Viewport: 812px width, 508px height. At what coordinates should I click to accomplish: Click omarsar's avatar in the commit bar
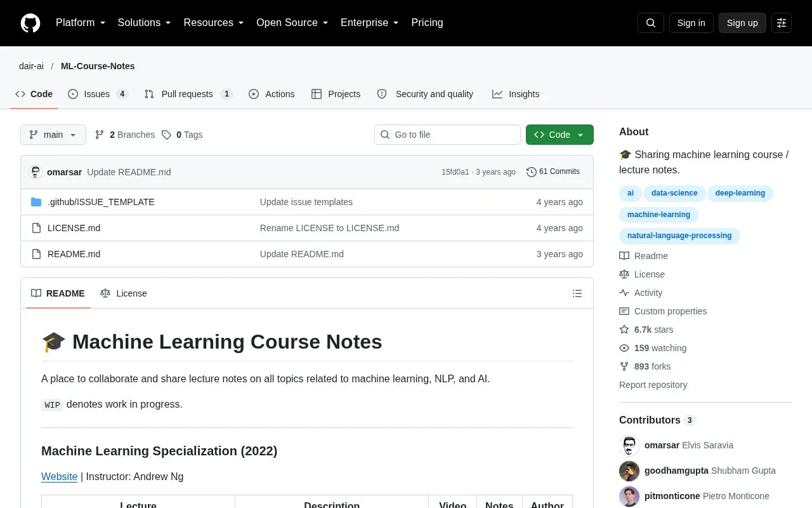click(x=36, y=172)
